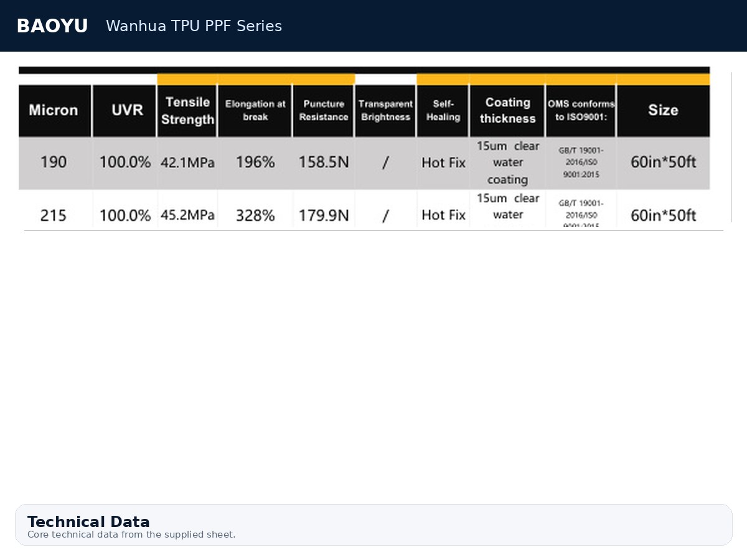Click the Wanhua TPU PPF Series title
Image resolution: width=747 pixels, height=560 pixels.
pos(194,26)
